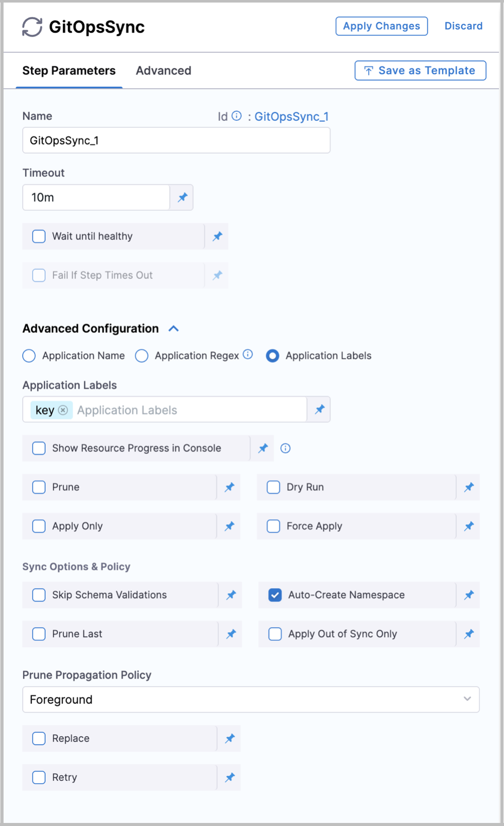The width and height of the screenshot is (504, 826).
Task: Click info icon beside Application Regex
Action: pos(248,355)
